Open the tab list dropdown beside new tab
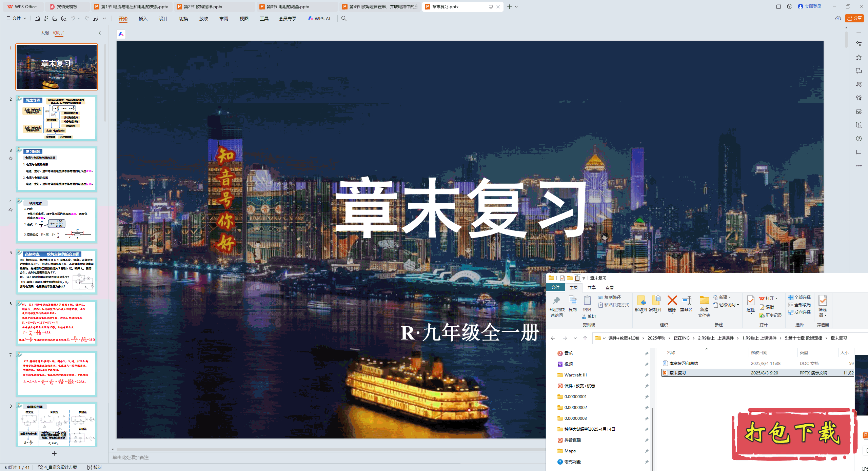 pos(516,6)
